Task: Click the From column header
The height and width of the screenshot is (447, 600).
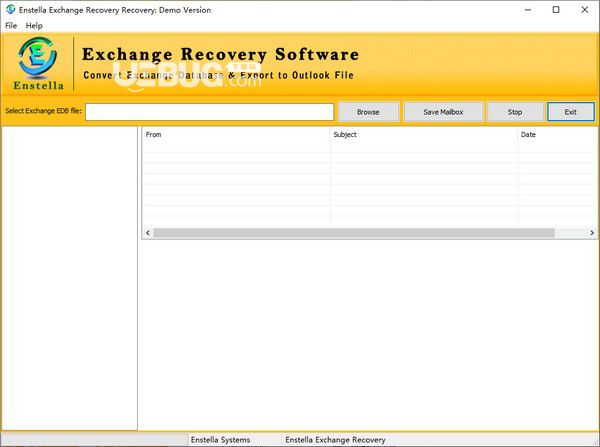Action: tap(236, 135)
